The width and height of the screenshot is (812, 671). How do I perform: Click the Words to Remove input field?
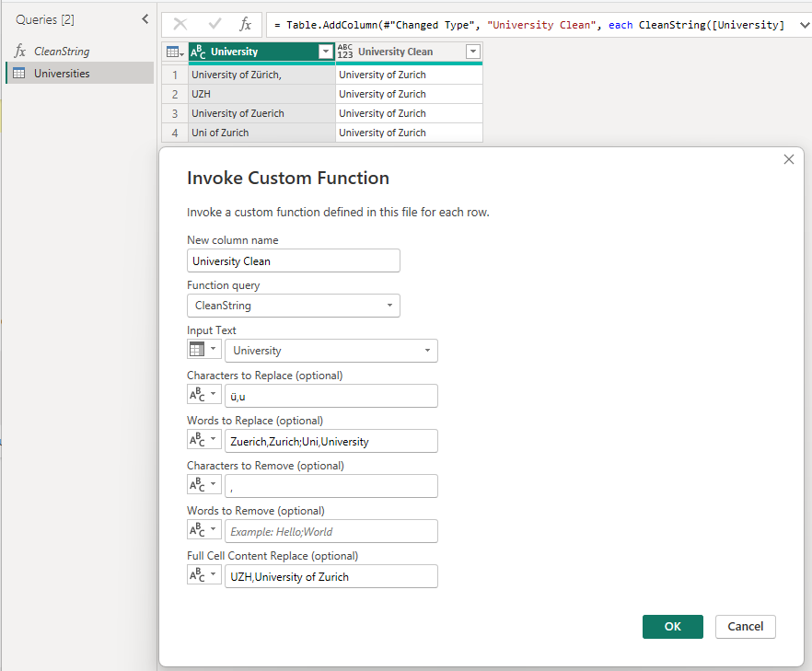click(331, 531)
